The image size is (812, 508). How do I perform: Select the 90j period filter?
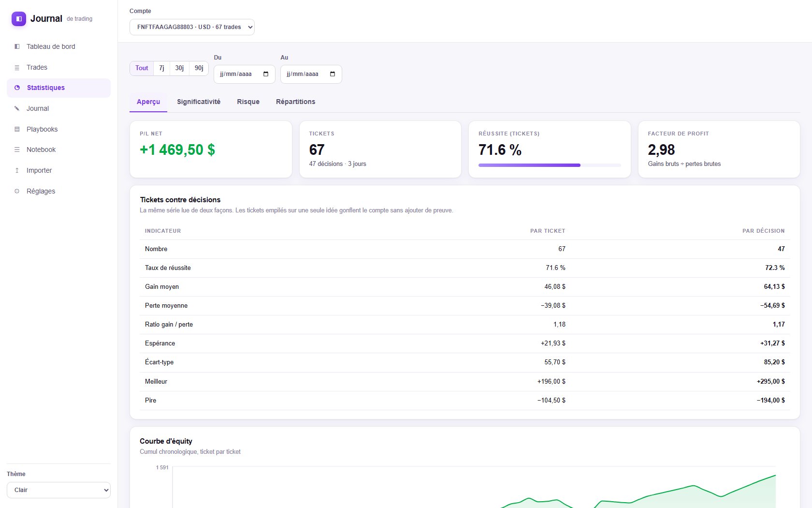click(x=199, y=68)
